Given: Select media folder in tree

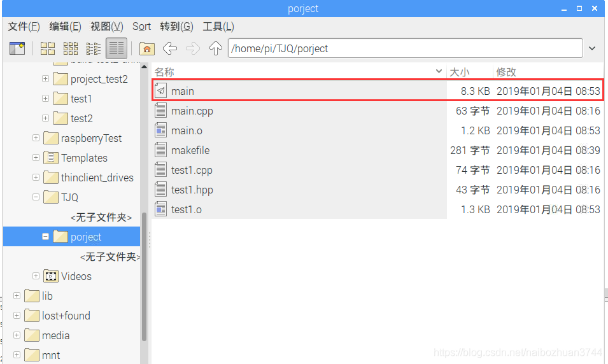Looking at the screenshot, I should click(56, 336).
